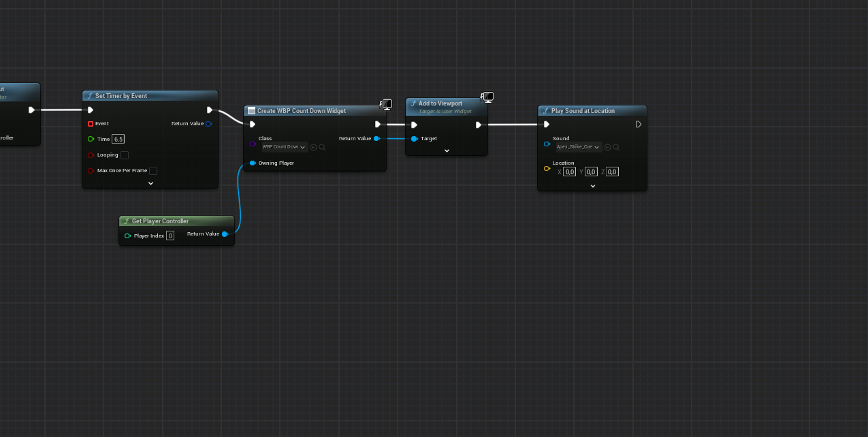Click the Player Index value field
868x437 pixels.
pyautogui.click(x=170, y=236)
